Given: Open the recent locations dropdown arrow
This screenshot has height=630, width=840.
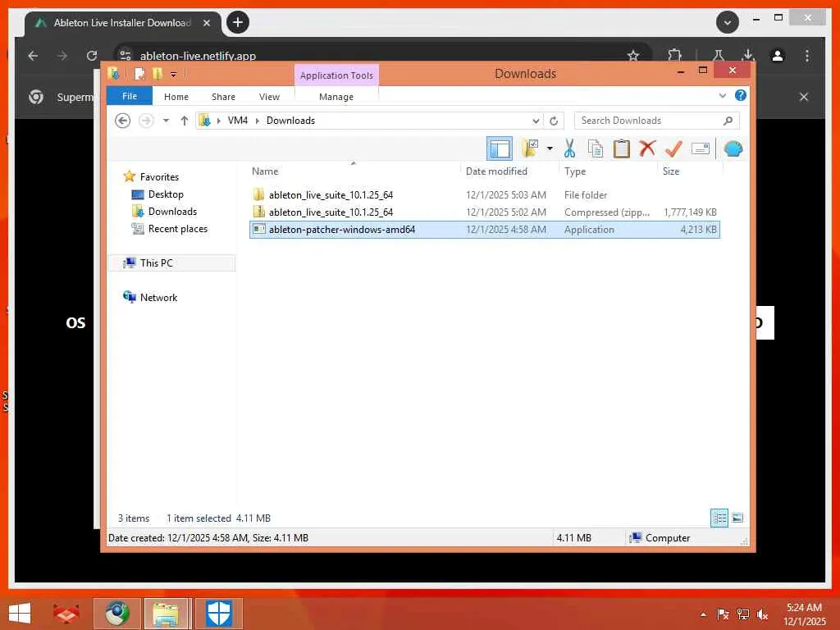Looking at the screenshot, I should [x=166, y=121].
